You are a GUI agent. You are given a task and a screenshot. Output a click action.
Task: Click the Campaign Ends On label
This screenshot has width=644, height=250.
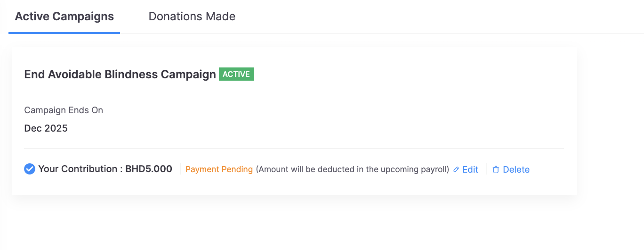[x=64, y=110]
